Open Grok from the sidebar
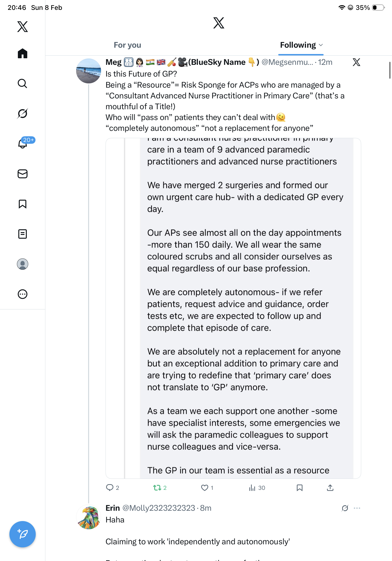 click(23, 113)
